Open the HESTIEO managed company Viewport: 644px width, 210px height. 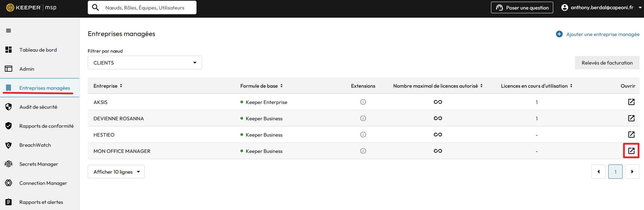631,135
